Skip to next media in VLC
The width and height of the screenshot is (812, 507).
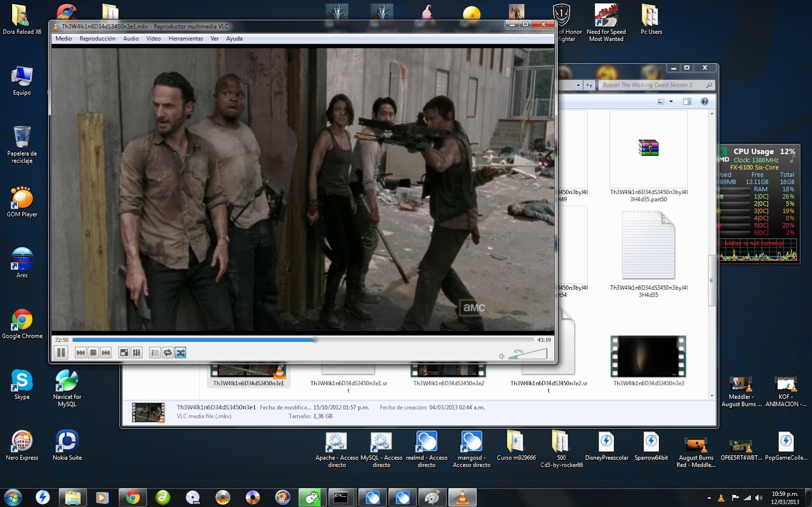click(106, 353)
